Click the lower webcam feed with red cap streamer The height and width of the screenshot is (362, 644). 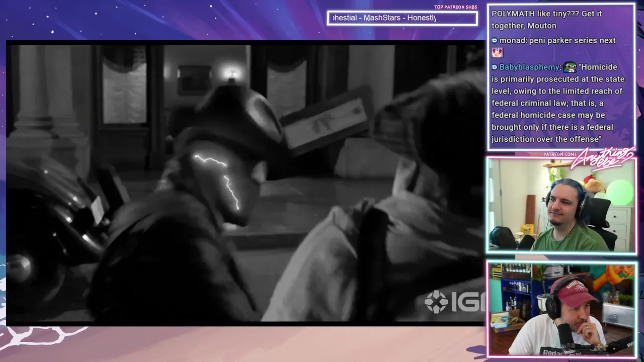[x=561, y=309]
